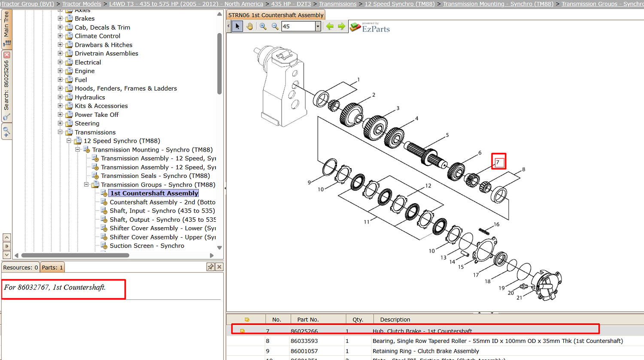Click the Shaft, Input - Synchro page icon
The height and width of the screenshot is (360, 644).
104,211
